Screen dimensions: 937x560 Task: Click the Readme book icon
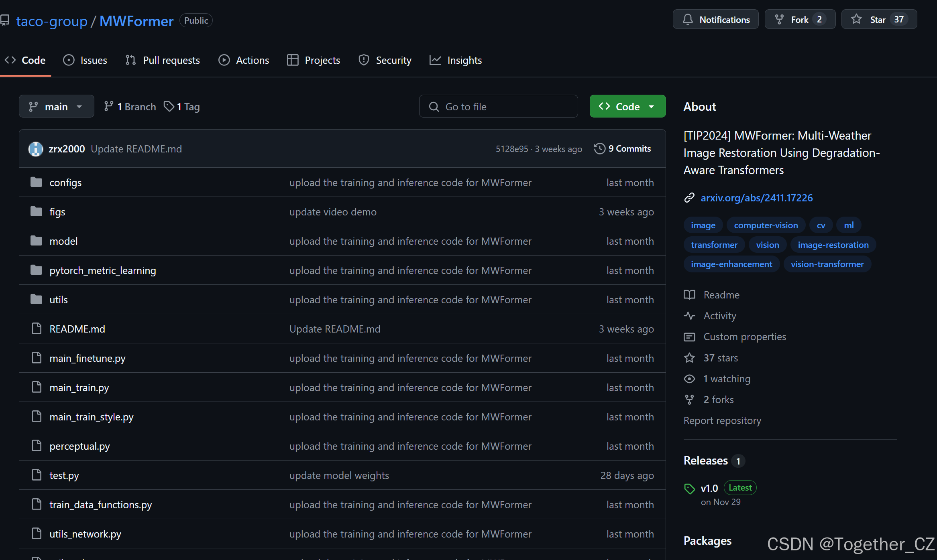pyautogui.click(x=689, y=295)
